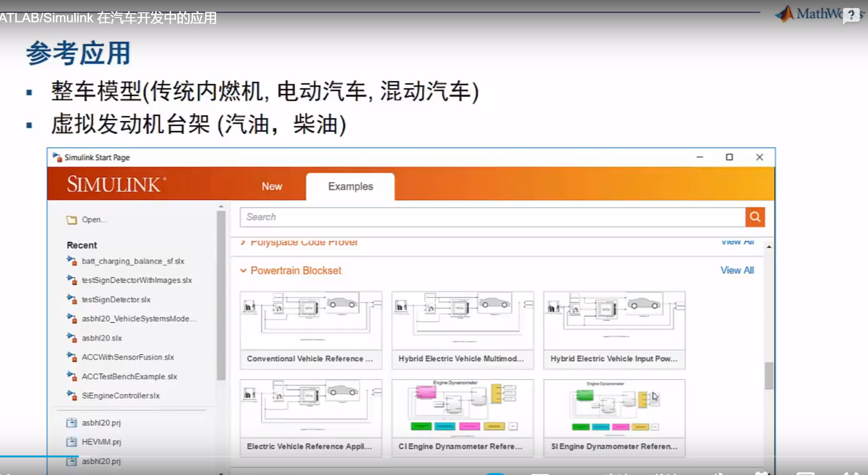
Task: Expand the Polyspace Code Prover section
Action: (243, 242)
